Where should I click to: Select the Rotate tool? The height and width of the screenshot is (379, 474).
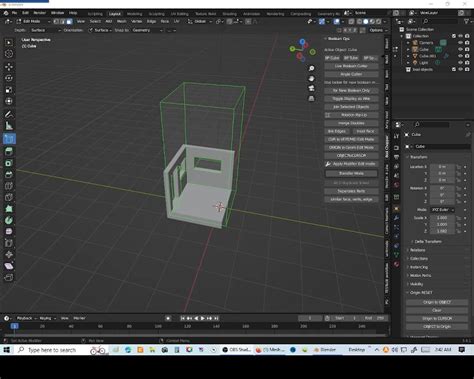point(9,78)
